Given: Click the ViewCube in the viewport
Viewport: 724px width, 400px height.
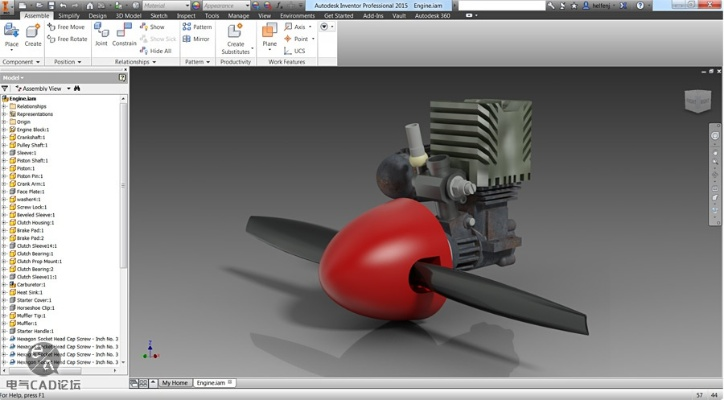Looking at the screenshot, I should click(x=697, y=101).
